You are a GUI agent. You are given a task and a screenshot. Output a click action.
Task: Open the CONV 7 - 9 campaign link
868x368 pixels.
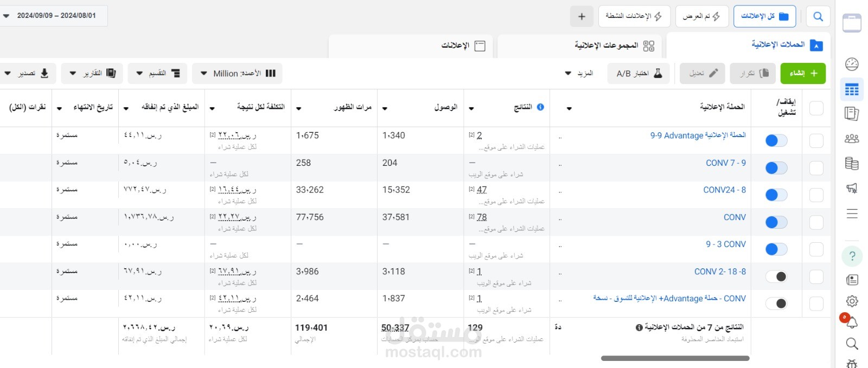point(726,163)
